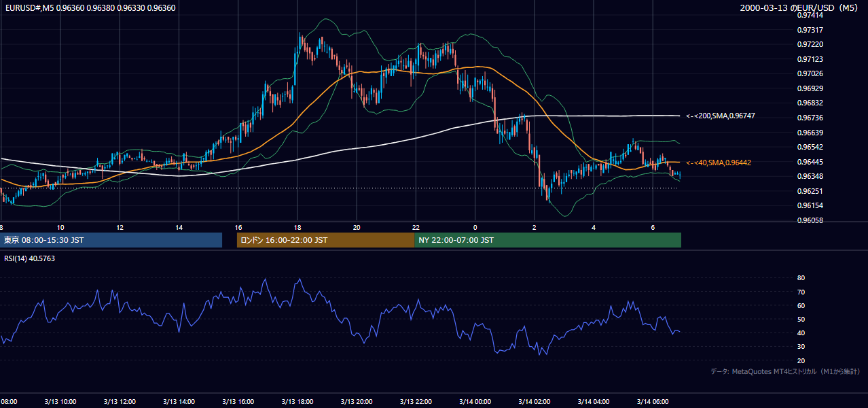Click the 3/13 12:00 time label

point(120,401)
